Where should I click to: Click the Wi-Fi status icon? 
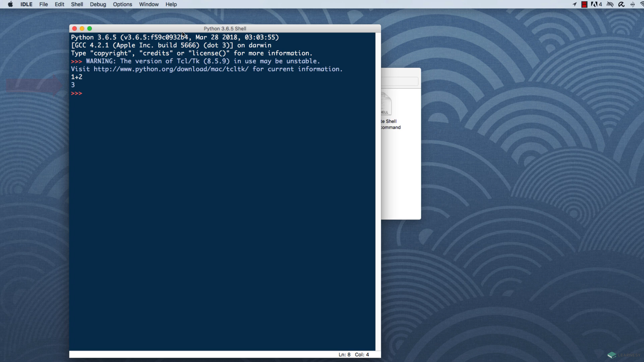[642, 4]
